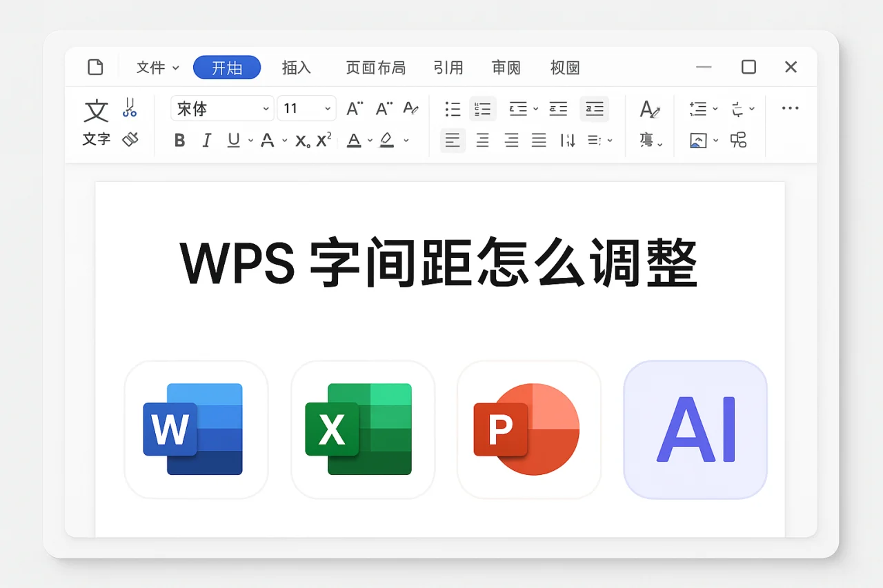
Task: Select the Bold formatting icon
Action: [179, 140]
